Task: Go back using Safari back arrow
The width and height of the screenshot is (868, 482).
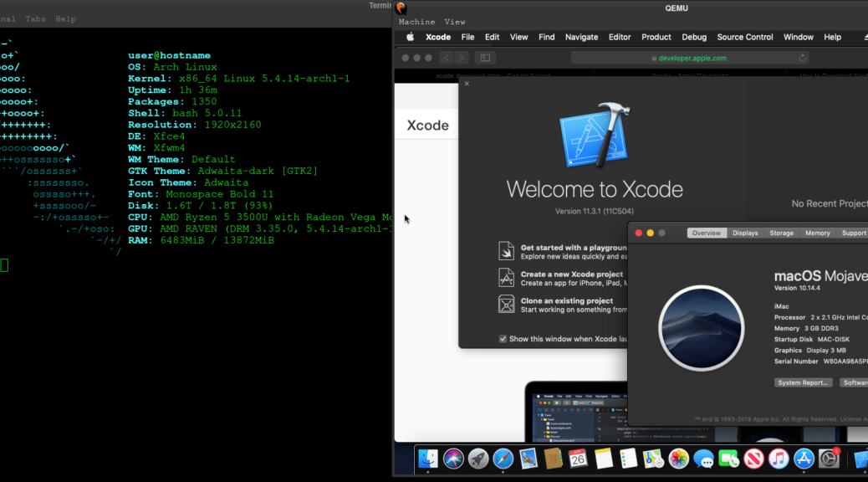Action: tap(447, 58)
